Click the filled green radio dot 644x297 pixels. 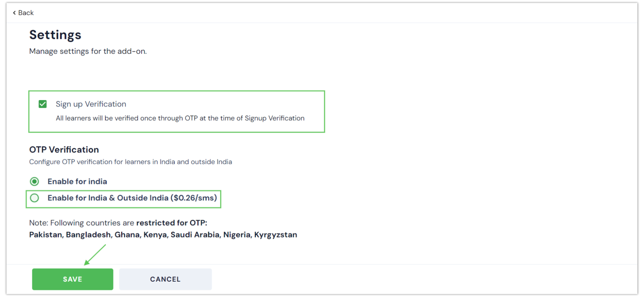(35, 181)
